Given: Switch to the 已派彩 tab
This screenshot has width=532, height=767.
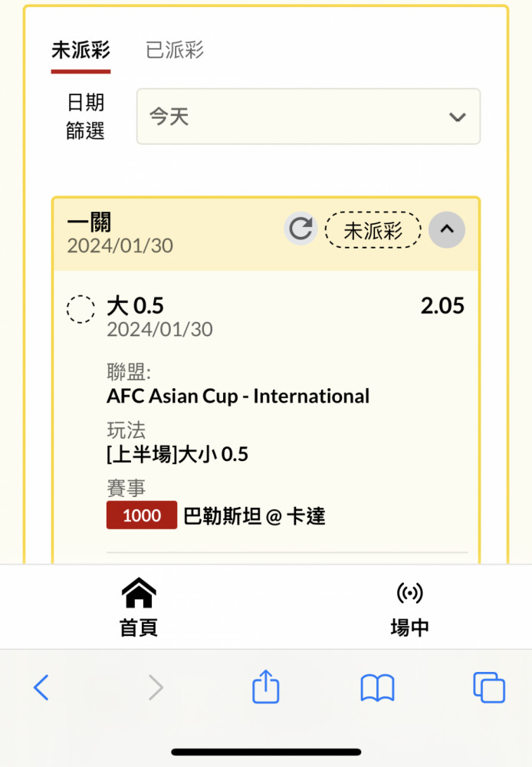Looking at the screenshot, I should 175,50.
